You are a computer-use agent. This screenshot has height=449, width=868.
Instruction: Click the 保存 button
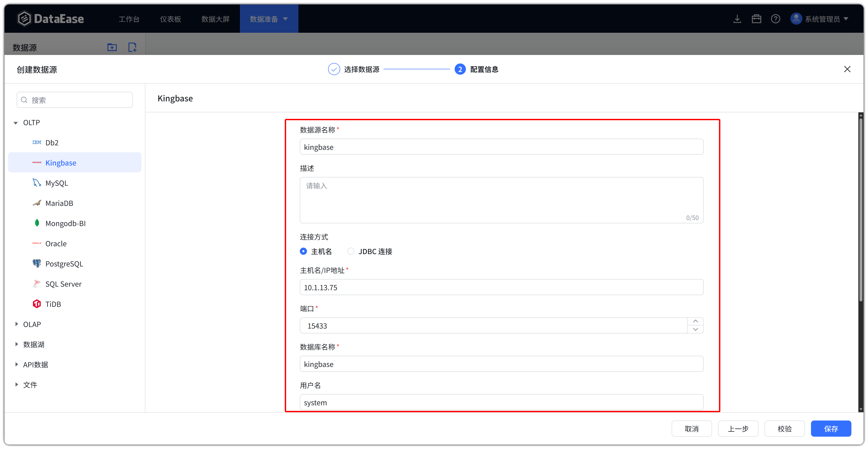click(831, 429)
